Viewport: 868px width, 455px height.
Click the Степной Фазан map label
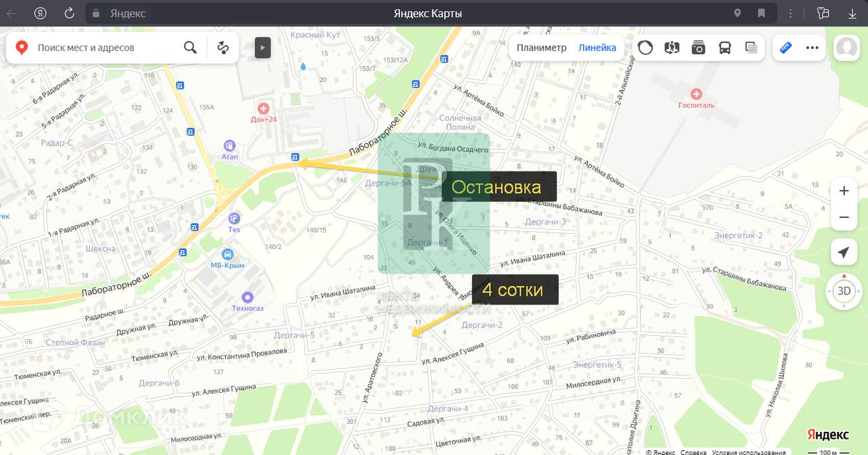pos(75,342)
